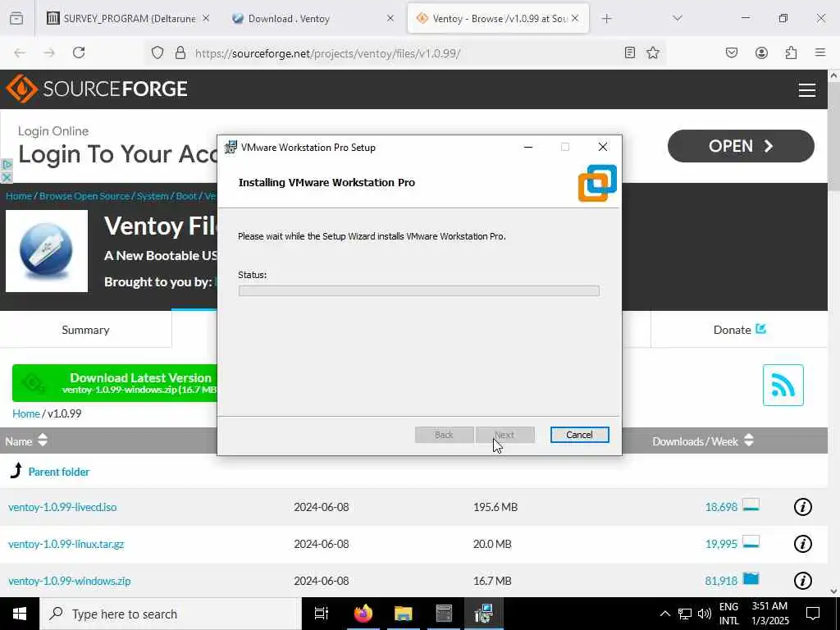Close the SURVEY_PROGRAM tab
This screenshot has height=630, width=840.
click(206, 18)
